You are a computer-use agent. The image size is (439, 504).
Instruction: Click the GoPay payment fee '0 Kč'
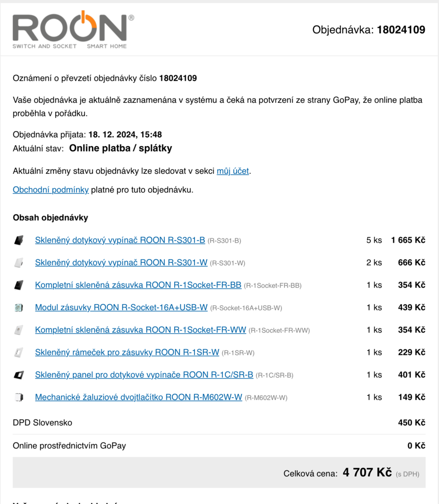(x=416, y=446)
